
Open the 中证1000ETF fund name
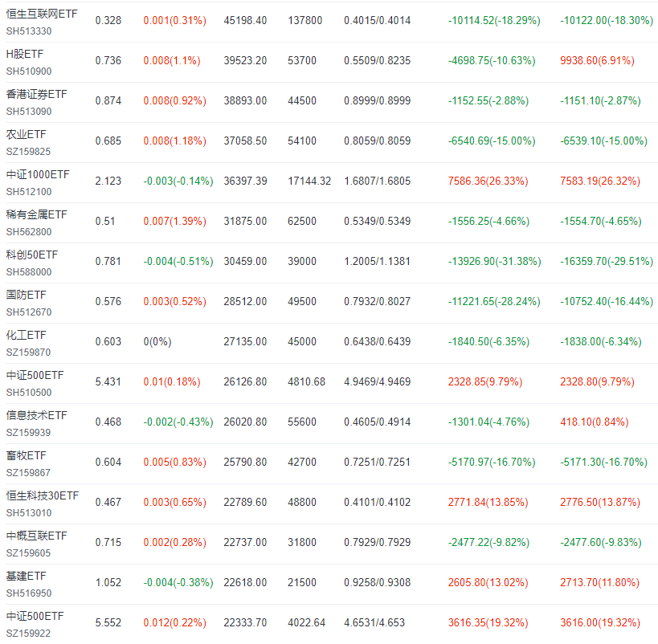click(38, 174)
